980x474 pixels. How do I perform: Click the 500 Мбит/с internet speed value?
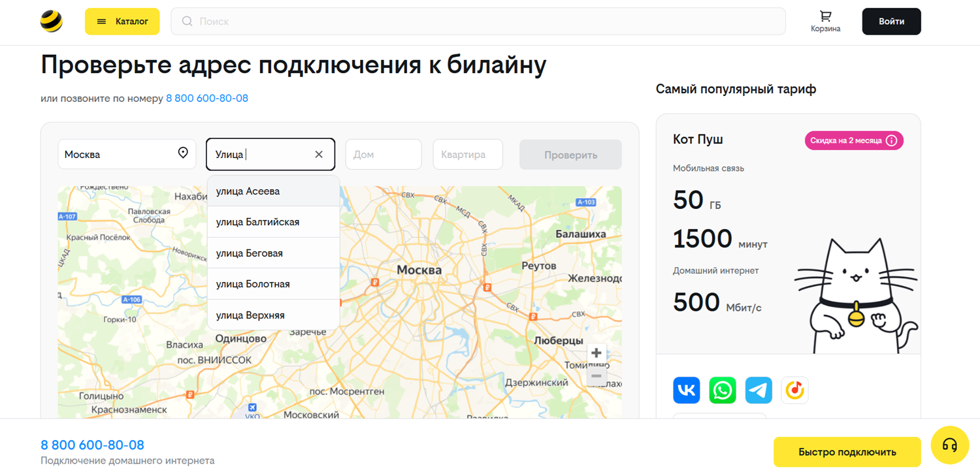pos(717,303)
